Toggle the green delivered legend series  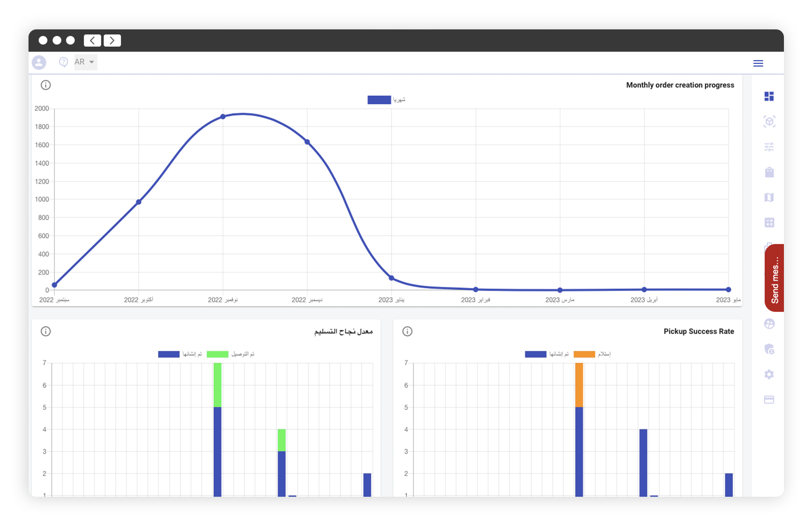218,354
